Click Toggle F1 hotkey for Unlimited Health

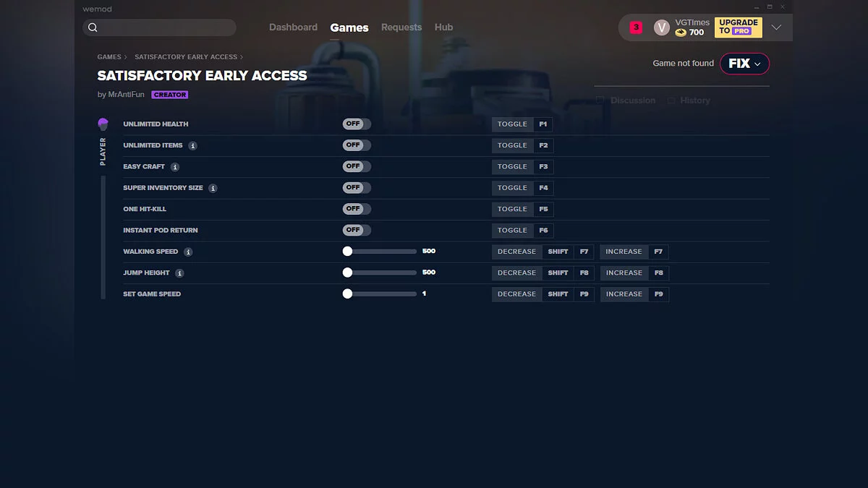pyautogui.click(x=522, y=124)
